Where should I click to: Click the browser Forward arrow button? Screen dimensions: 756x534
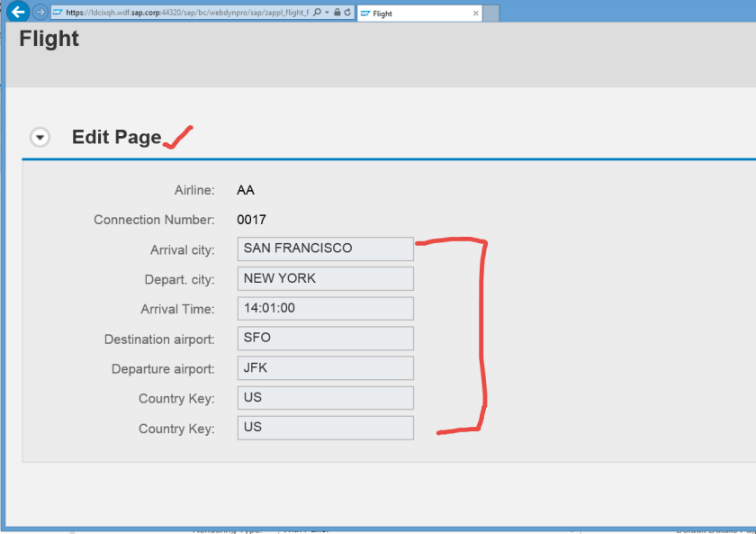40,13
